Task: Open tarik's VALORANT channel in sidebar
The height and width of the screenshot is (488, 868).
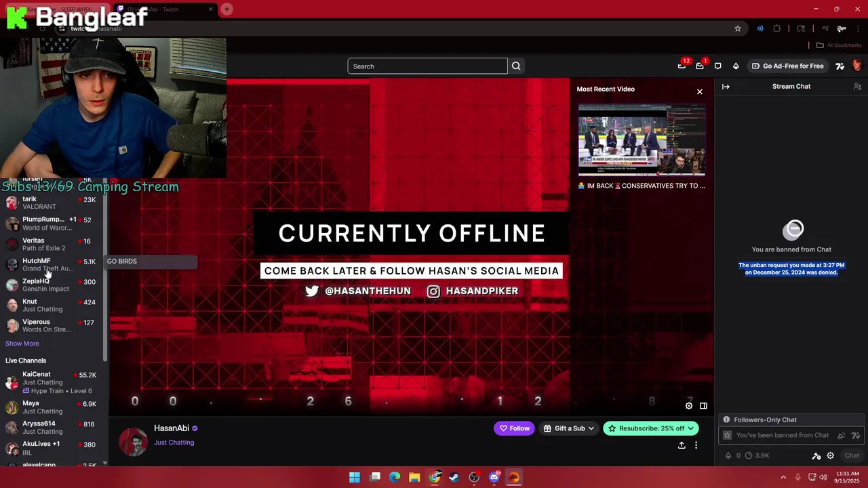Action: coord(52,203)
